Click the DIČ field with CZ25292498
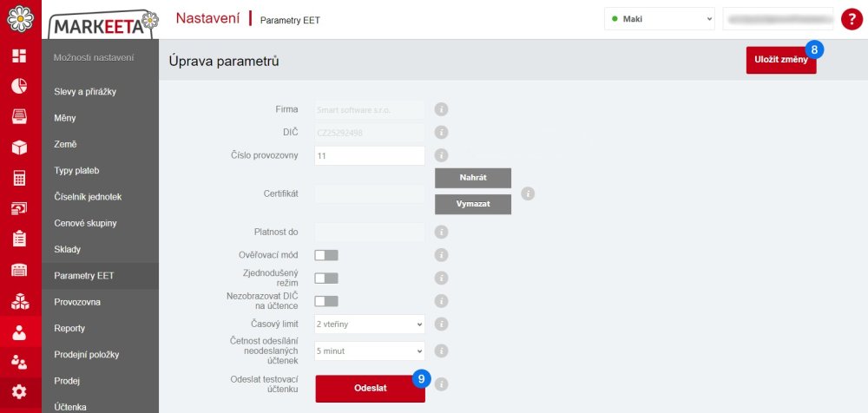 (x=369, y=132)
